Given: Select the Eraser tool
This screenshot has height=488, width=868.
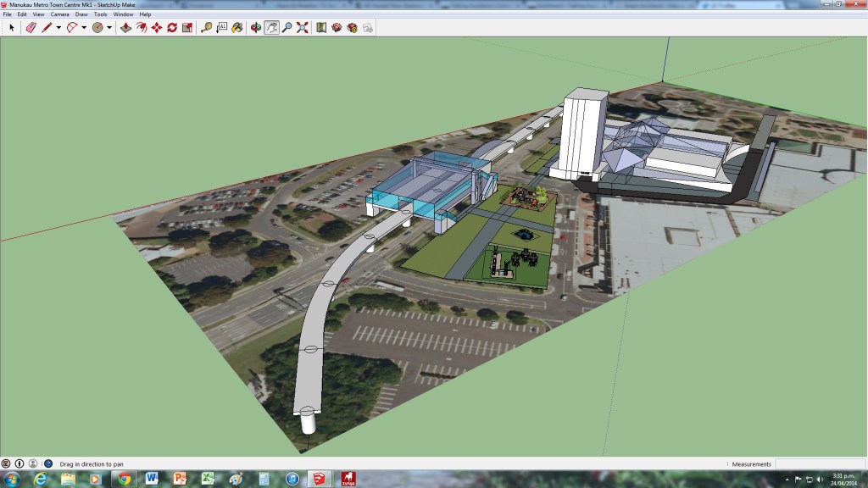Looking at the screenshot, I should tap(31, 28).
